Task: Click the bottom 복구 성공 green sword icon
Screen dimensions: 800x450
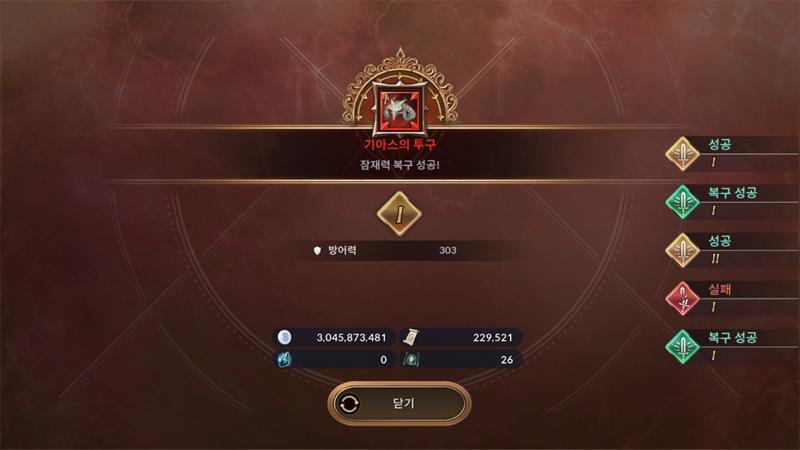Action: (x=682, y=346)
